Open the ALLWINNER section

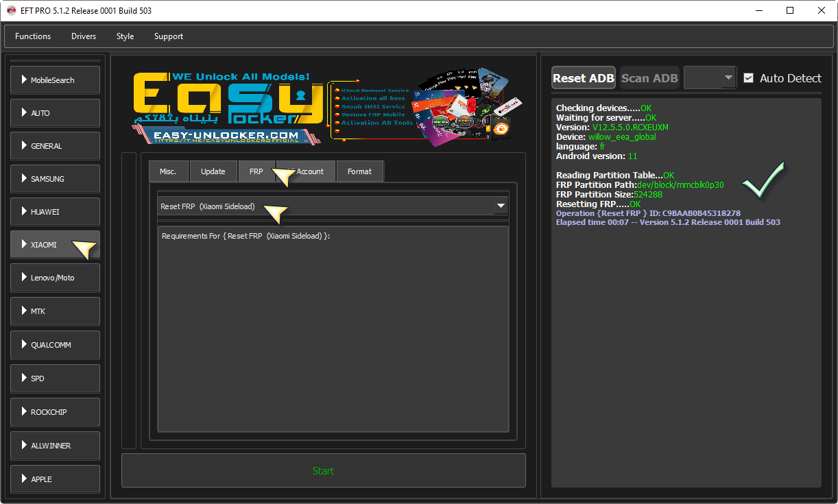click(x=56, y=446)
